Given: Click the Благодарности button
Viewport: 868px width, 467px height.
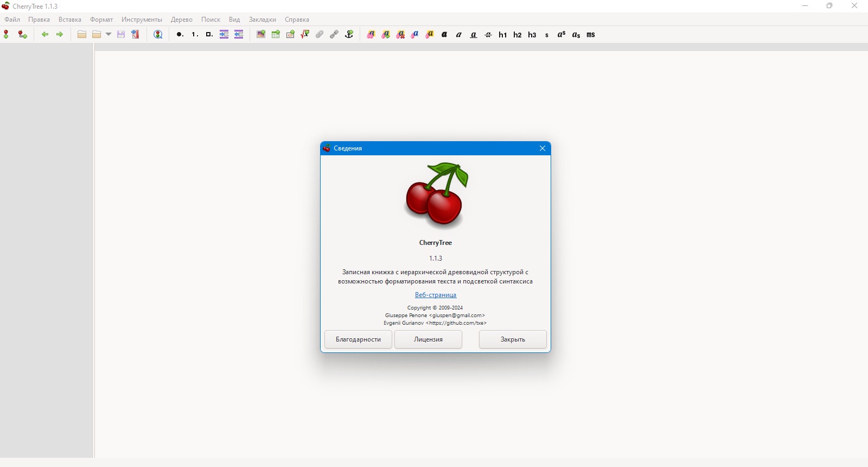Looking at the screenshot, I should pyautogui.click(x=358, y=339).
